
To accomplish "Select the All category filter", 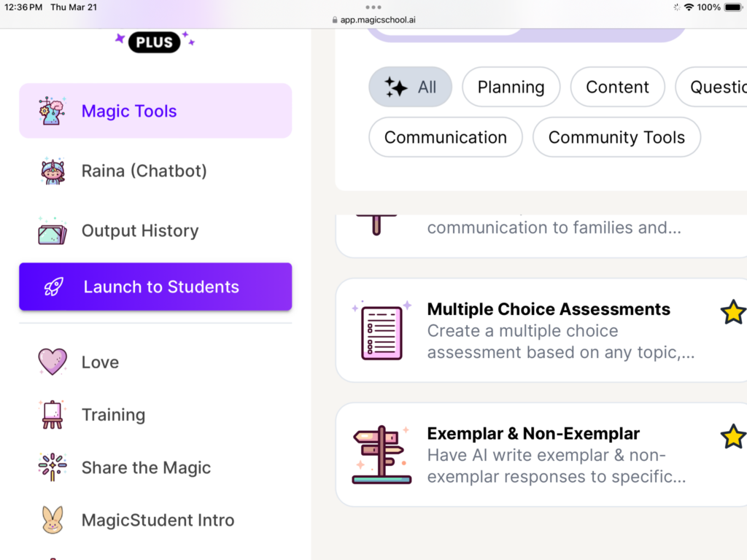I will coord(410,87).
